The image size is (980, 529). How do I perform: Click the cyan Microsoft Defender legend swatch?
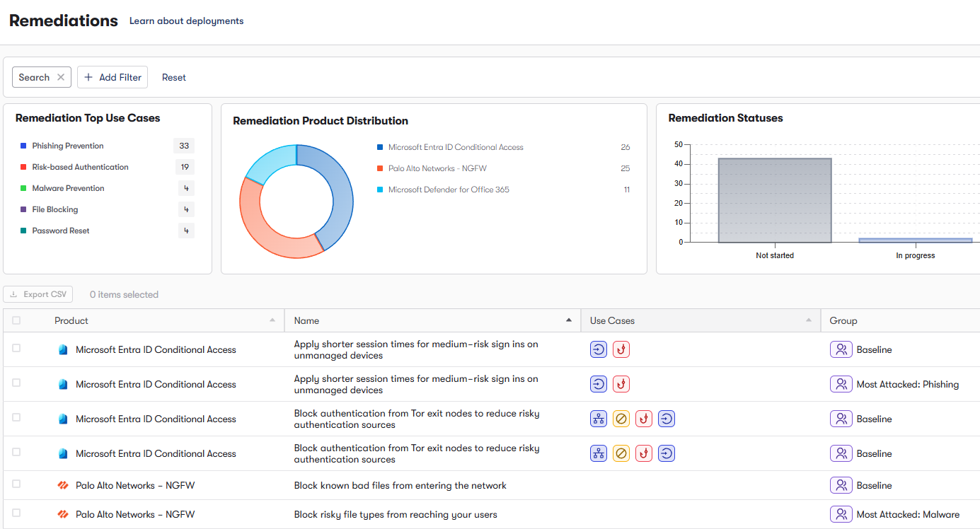coord(380,190)
